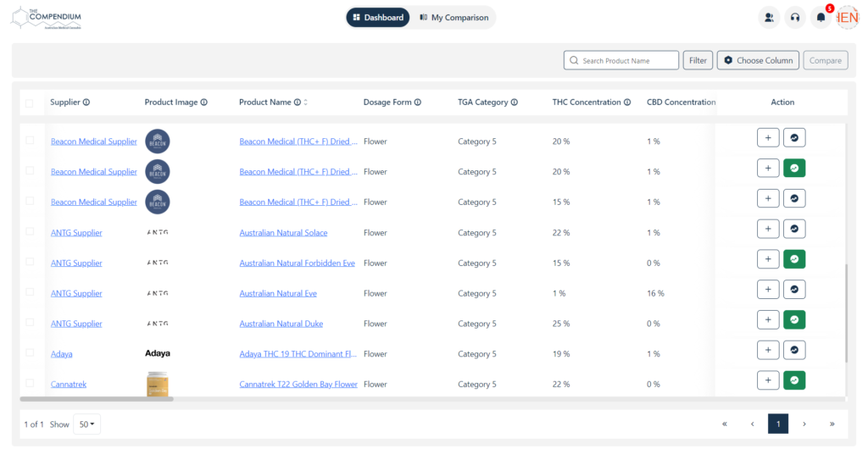The width and height of the screenshot is (868, 449).
Task: Click green compare icon for Australian Natural Duke
Action: (794, 319)
